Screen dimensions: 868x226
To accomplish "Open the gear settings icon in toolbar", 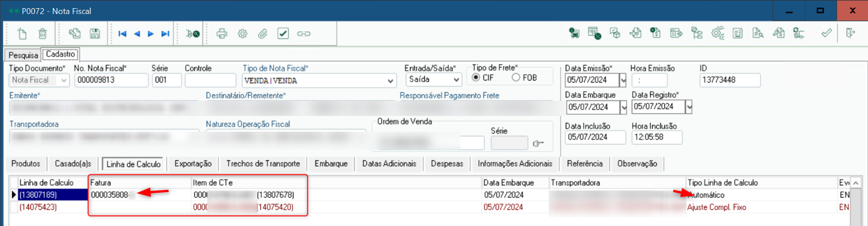I will (x=242, y=34).
